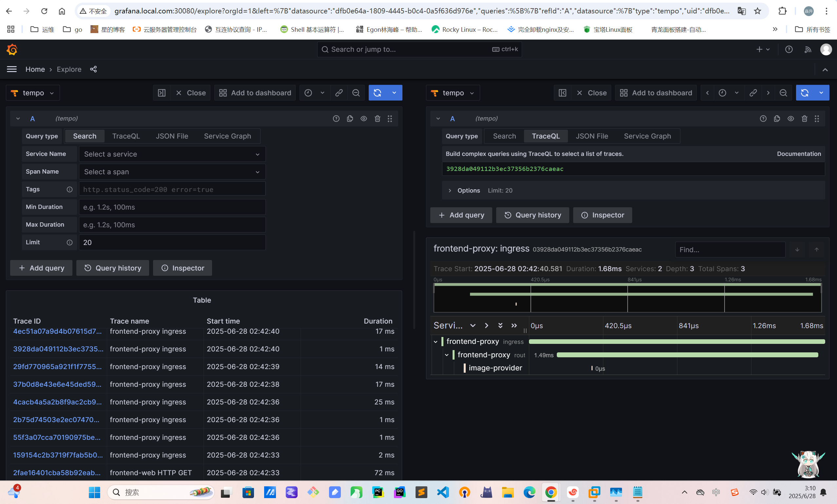
Task: Click drag handle dots of left query A
Action: 390,119
